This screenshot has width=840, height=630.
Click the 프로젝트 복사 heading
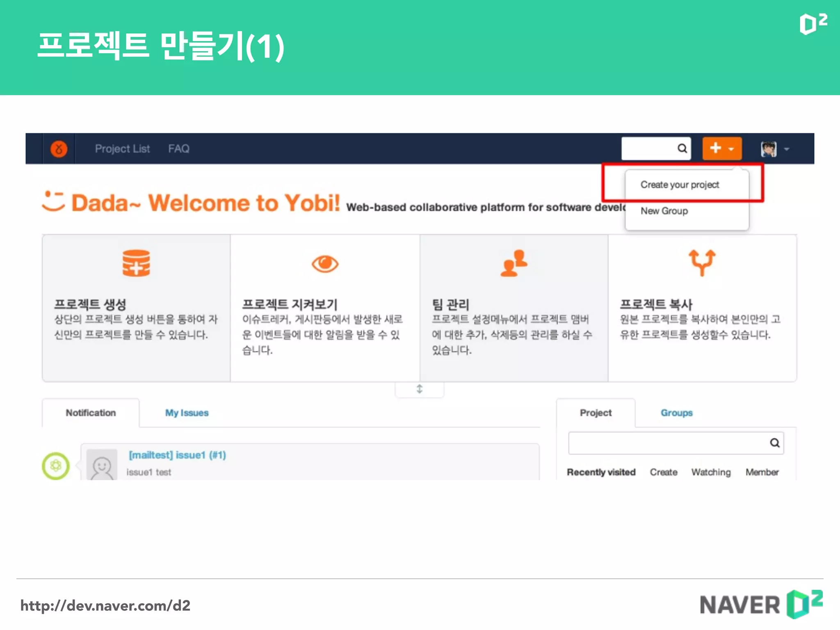(656, 304)
